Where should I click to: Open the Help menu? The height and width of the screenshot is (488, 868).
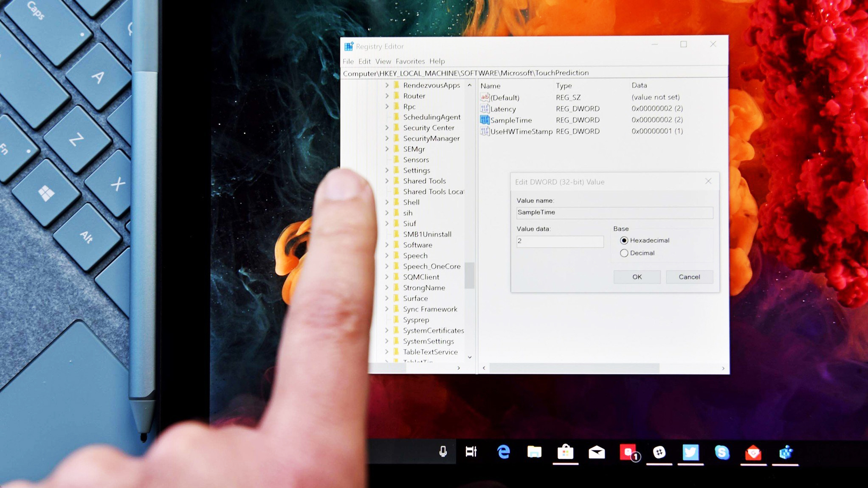pos(437,62)
